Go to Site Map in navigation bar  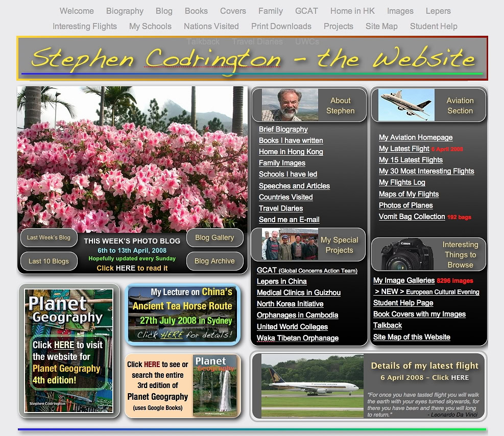(381, 26)
